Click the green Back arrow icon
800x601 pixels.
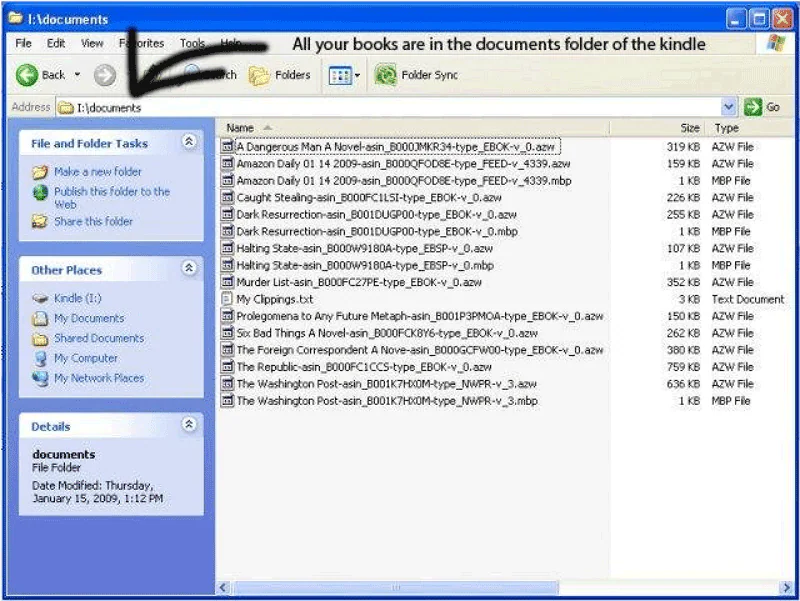click(x=27, y=75)
